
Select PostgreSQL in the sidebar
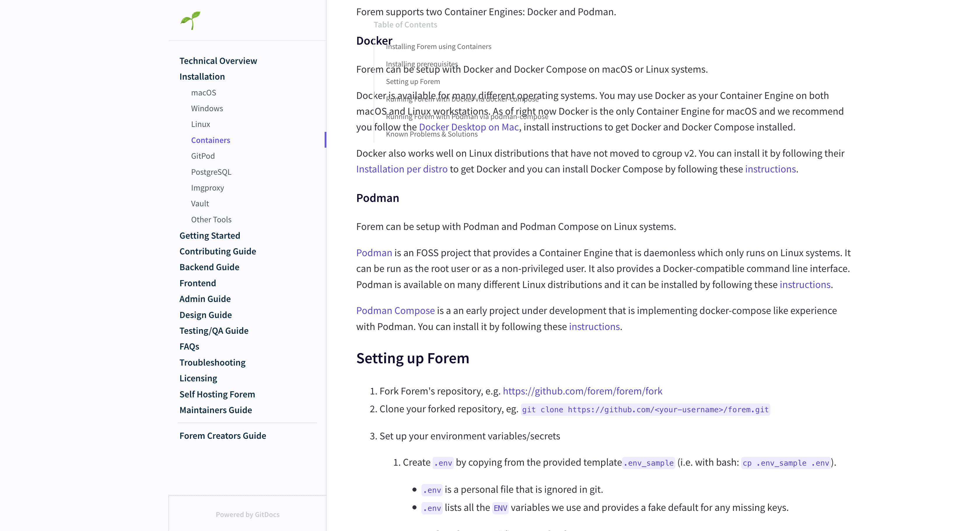(x=211, y=172)
